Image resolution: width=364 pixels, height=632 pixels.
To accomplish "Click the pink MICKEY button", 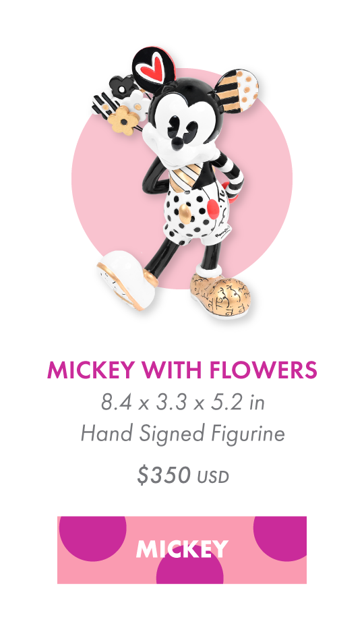I will click(182, 550).
